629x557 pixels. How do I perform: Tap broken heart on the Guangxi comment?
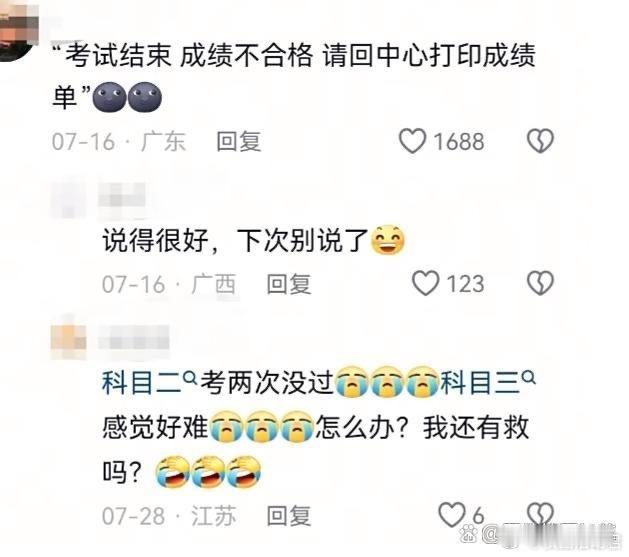point(540,283)
